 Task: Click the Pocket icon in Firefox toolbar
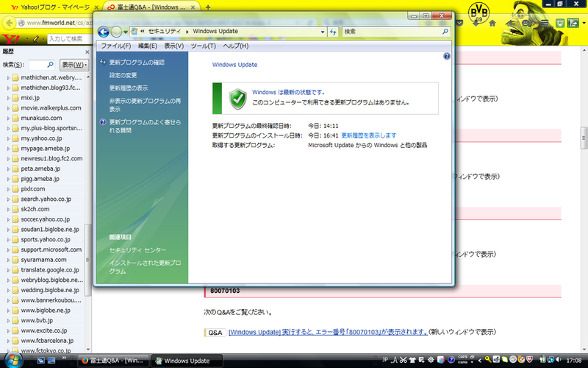point(459,24)
